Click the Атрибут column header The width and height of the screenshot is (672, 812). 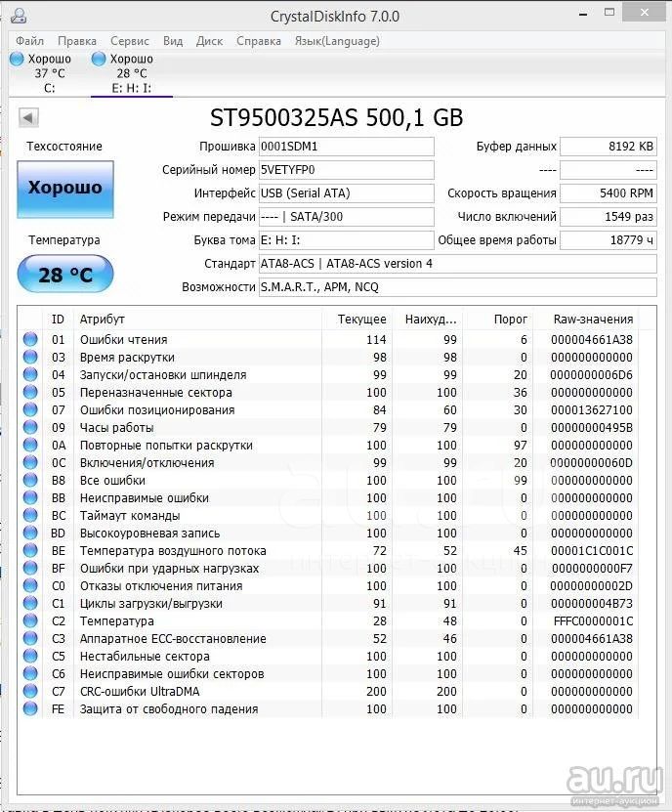coord(197,319)
